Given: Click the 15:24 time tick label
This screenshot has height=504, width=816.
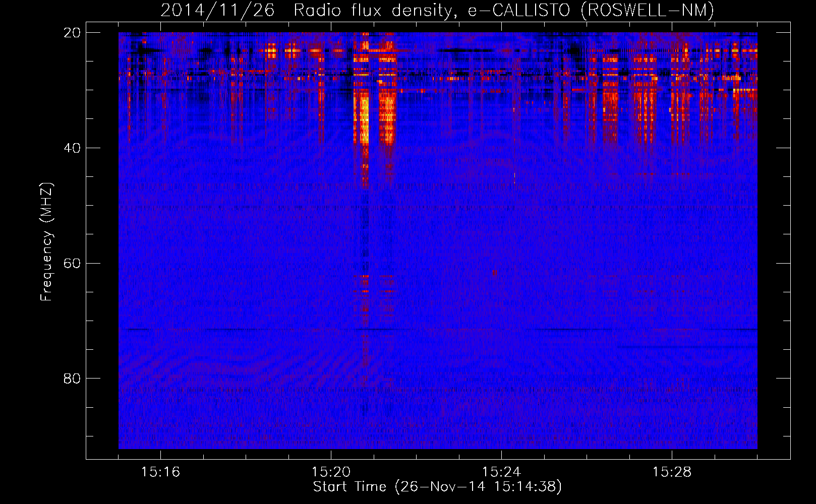Looking at the screenshot, I should click(501, 472).
